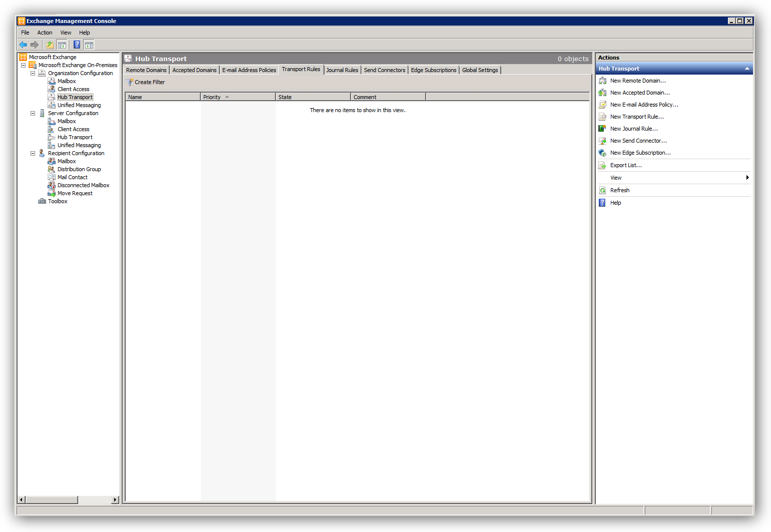
Task: Click the Server Configuration tree icon
Action: [x=42, y=113]
